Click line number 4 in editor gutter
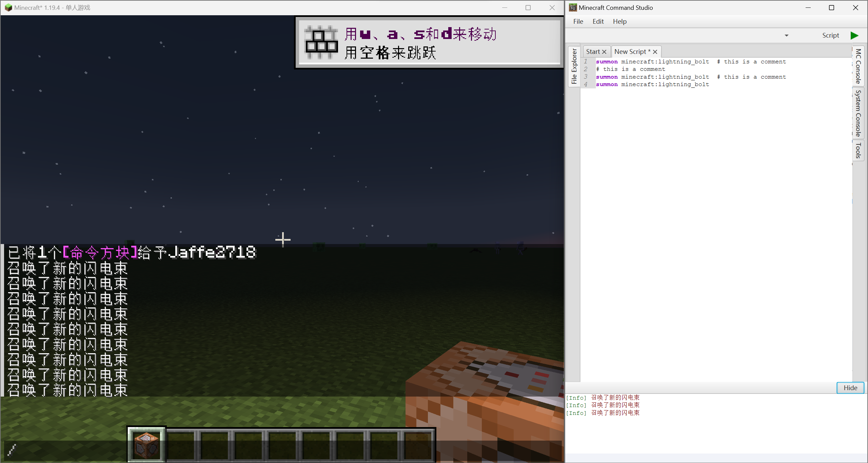Screen dimensions: 868x463 click(586, 84)
